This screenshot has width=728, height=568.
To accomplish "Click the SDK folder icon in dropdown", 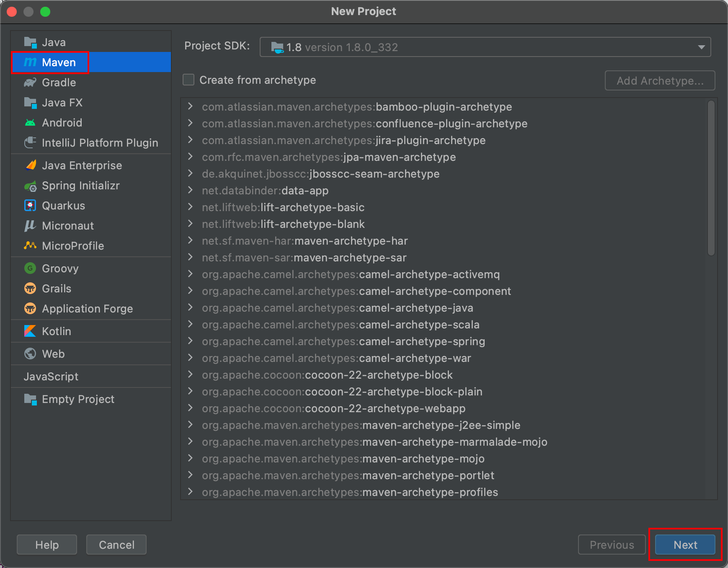I will click(277, 47).
